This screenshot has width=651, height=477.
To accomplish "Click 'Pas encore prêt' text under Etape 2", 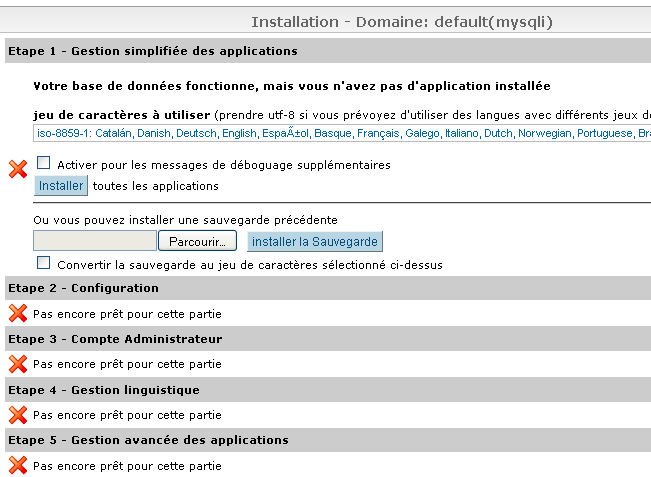I will pos(127,314).
